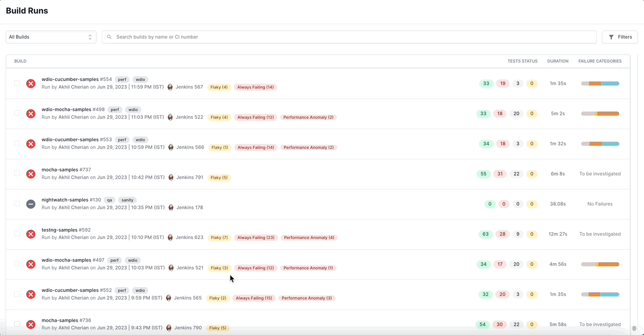Click user avatar next to Jenkins 791
This screenshot has width=644, height=335.
170,178
